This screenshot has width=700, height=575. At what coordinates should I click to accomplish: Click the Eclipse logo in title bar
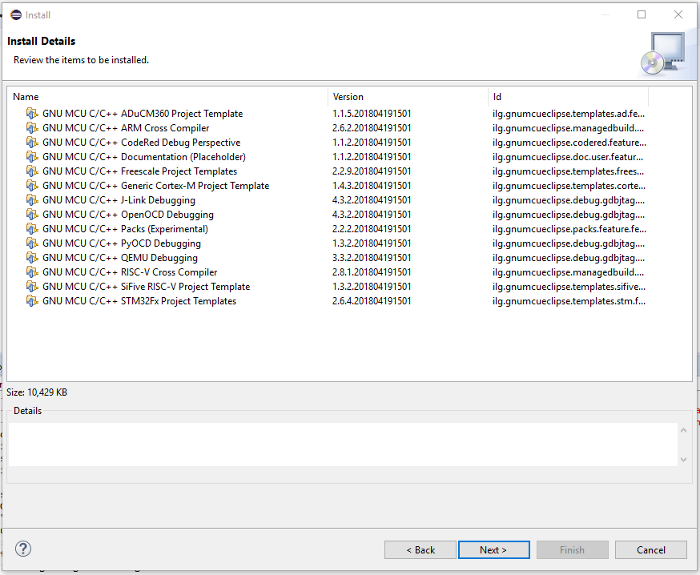tap(16, 15)
